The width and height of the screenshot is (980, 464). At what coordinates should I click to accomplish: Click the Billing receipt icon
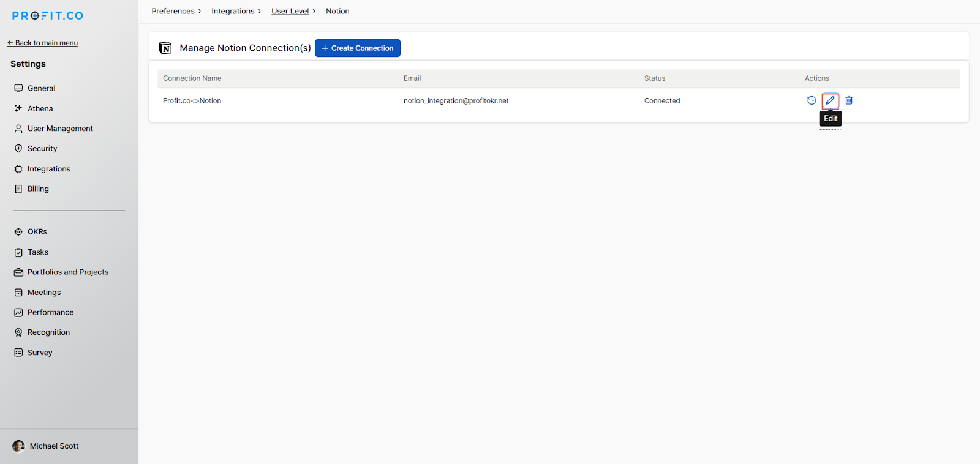[x=18, y=189]
